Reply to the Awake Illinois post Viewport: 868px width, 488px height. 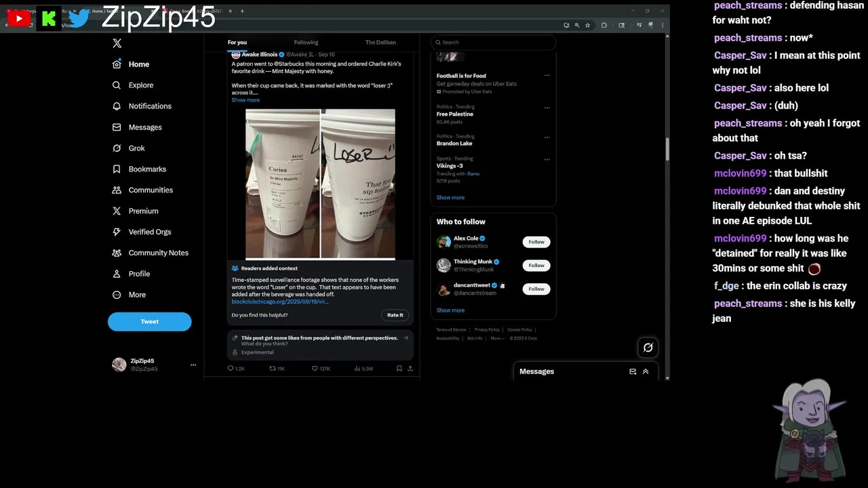point(236,369)
